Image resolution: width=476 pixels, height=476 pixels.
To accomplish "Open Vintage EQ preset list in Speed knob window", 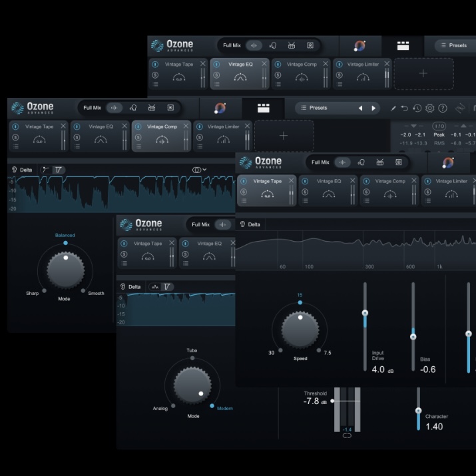I will click(305, 201).
